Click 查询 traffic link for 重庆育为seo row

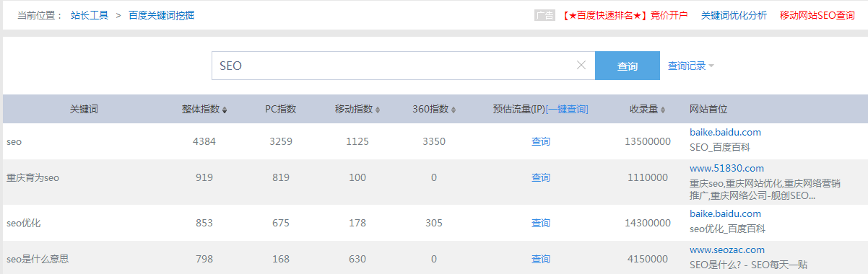point(541,177)
